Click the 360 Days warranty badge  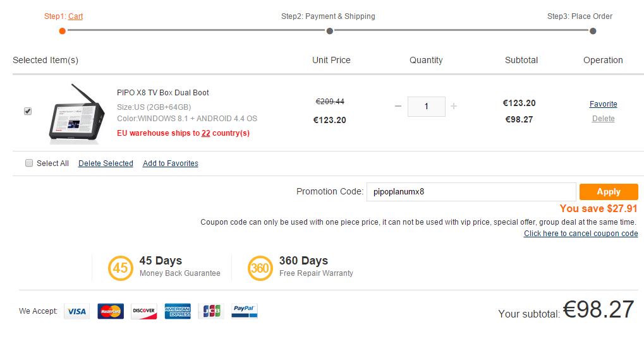260,268
